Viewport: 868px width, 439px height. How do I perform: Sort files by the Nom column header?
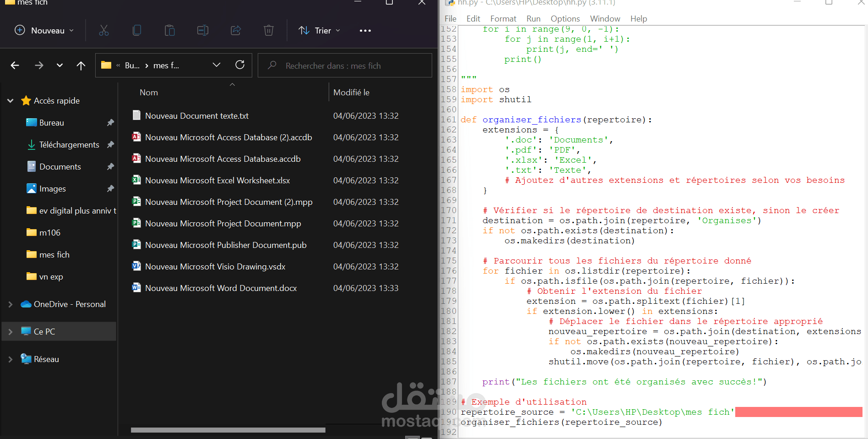click(149, 93)
